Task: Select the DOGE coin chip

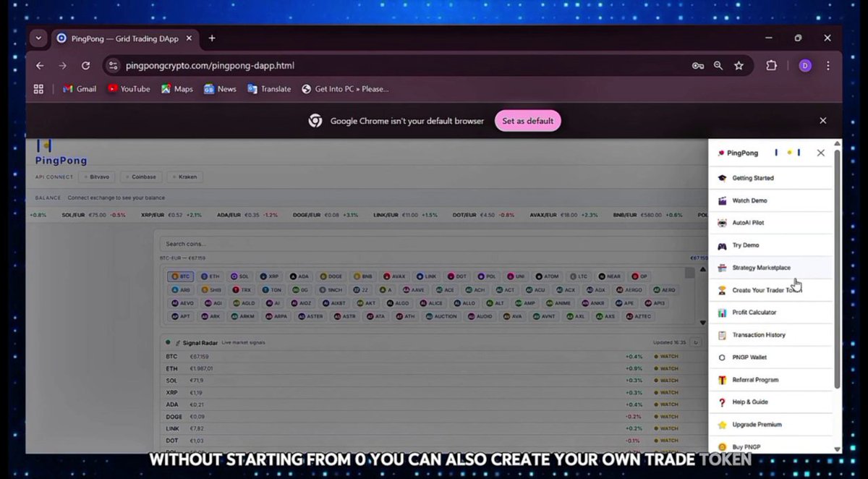Action: click(331, 276)
